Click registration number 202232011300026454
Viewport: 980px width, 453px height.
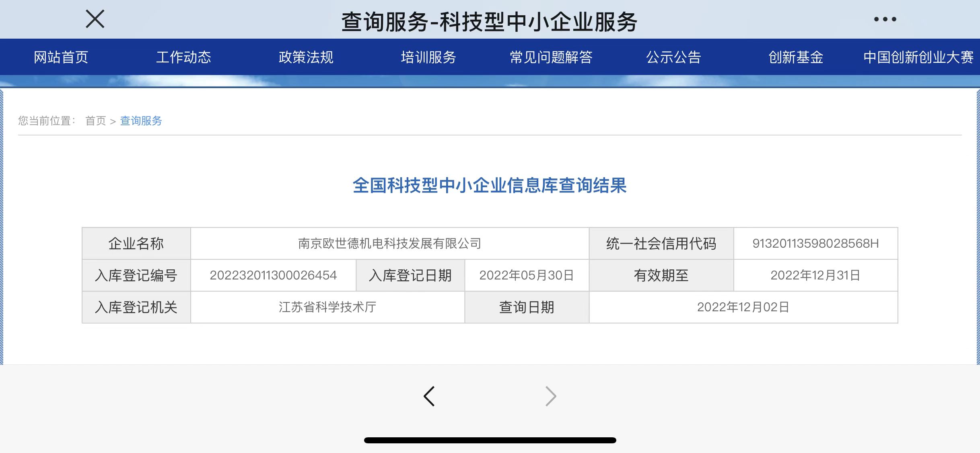[x=273, y=275]
